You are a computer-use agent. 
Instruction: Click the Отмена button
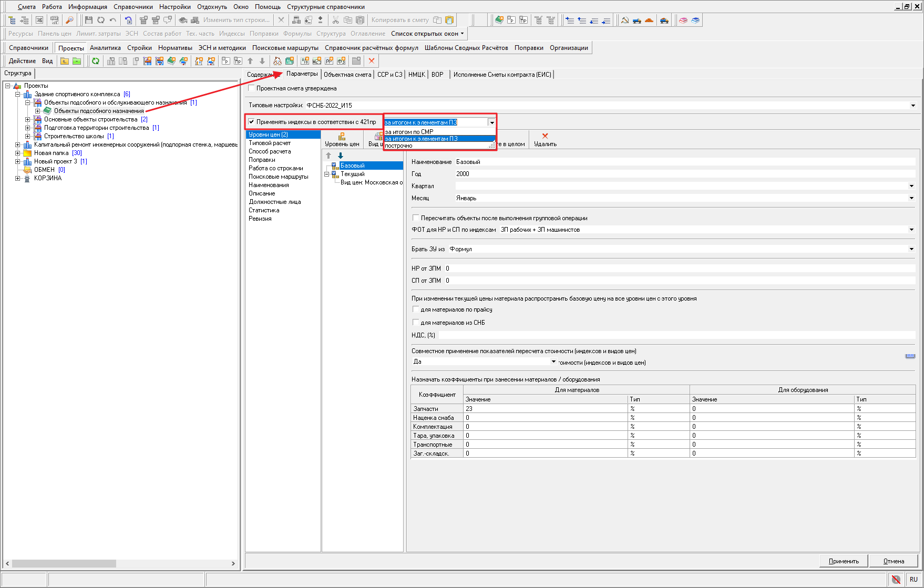tap(894, 561)
